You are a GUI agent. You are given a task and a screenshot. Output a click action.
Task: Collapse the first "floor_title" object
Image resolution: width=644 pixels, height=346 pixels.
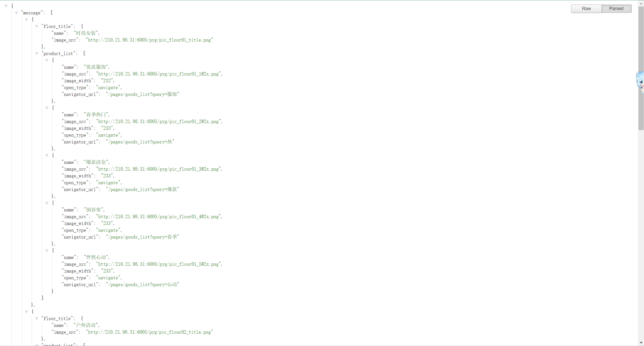[37, 26]
